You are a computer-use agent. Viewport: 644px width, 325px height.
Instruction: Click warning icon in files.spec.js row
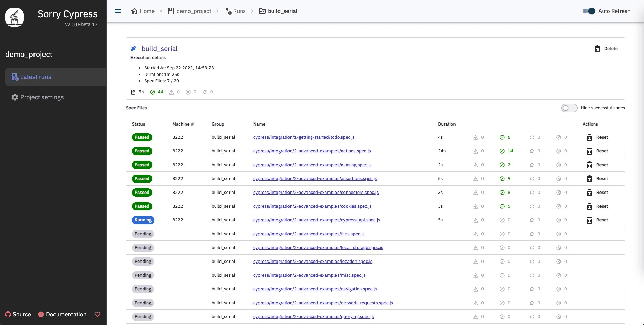tap(476, 234)
